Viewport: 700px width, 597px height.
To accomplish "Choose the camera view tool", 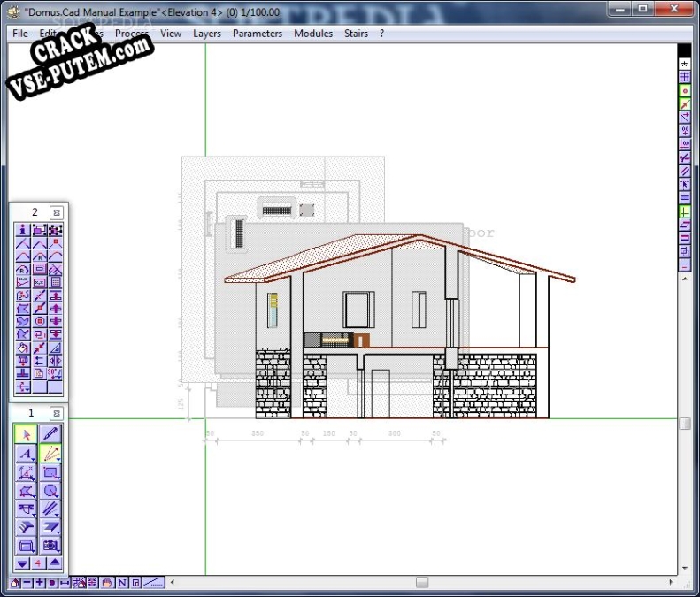I will coord(51,546).
